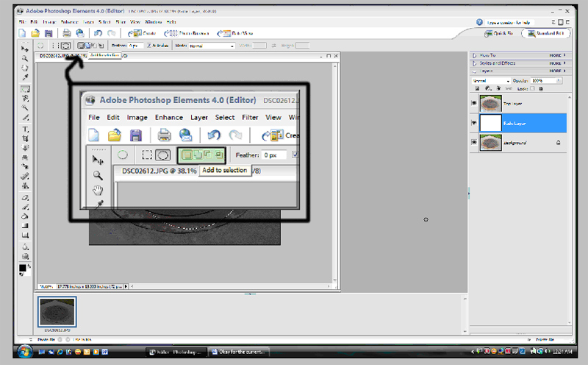Click the Redo arrow in shortcuts bar
588x365 pixels.
click(x=112, y=33)
